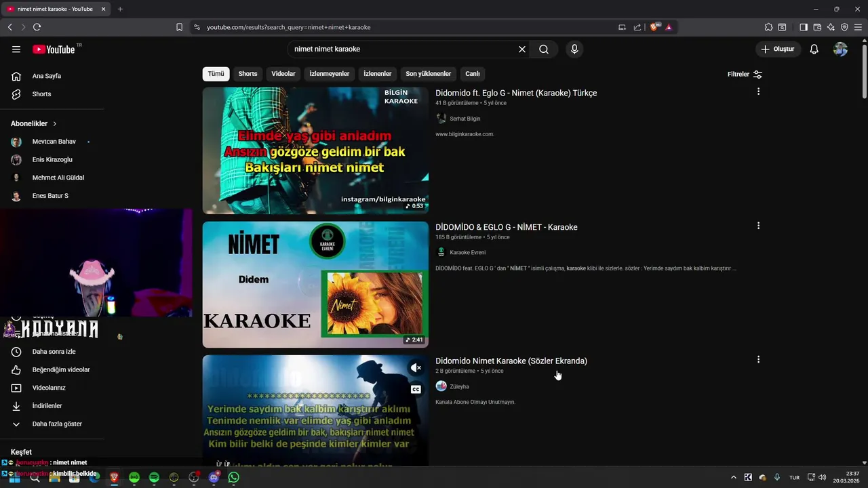This screenshot has height=488, width=868.
Task: Clear the search box with the X
Action: [x=522, y=49]
